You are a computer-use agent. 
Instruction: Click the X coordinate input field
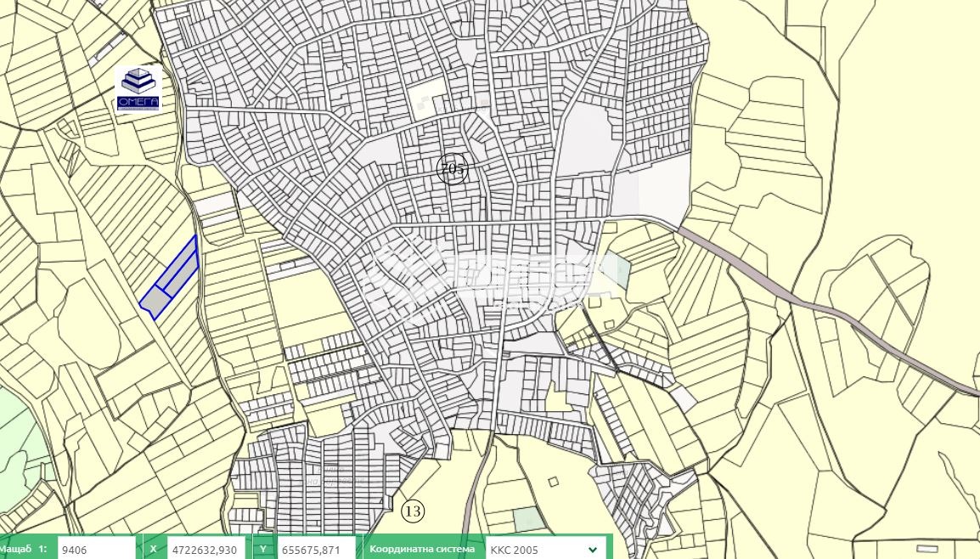coord(206,549)
